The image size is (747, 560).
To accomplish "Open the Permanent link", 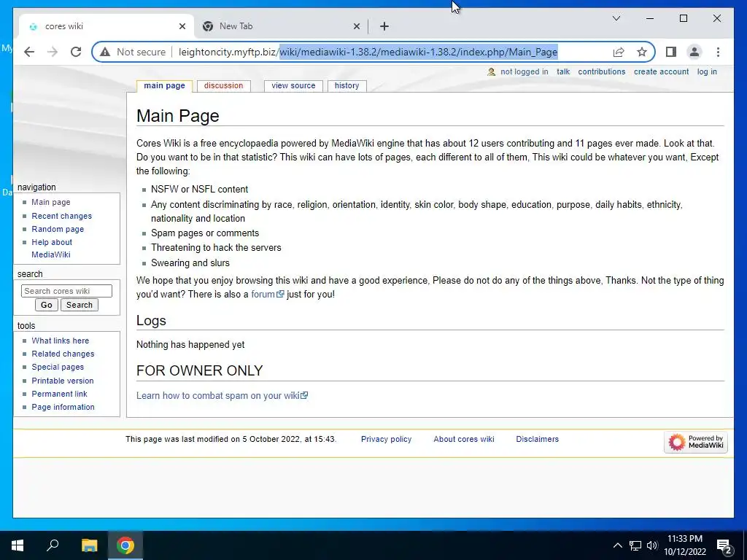I will tap(59, 394).
